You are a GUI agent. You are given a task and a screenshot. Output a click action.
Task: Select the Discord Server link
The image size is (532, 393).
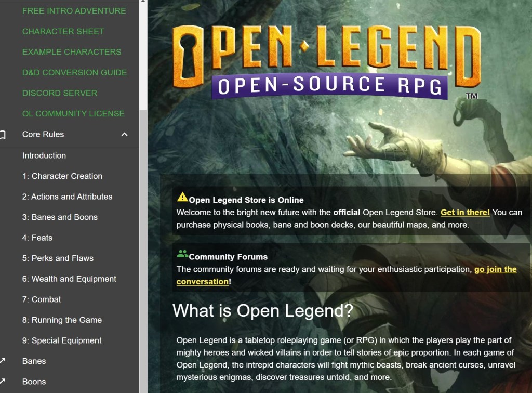click(x=60, y=93)
